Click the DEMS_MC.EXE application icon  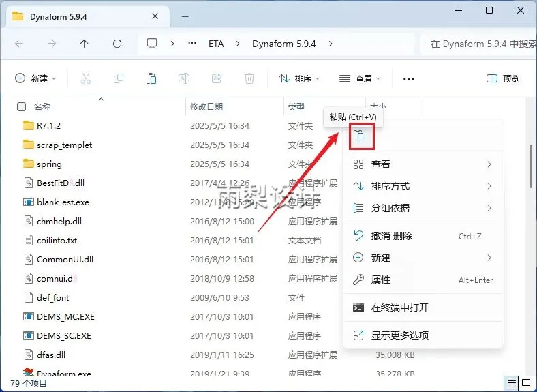pos(29,316)
